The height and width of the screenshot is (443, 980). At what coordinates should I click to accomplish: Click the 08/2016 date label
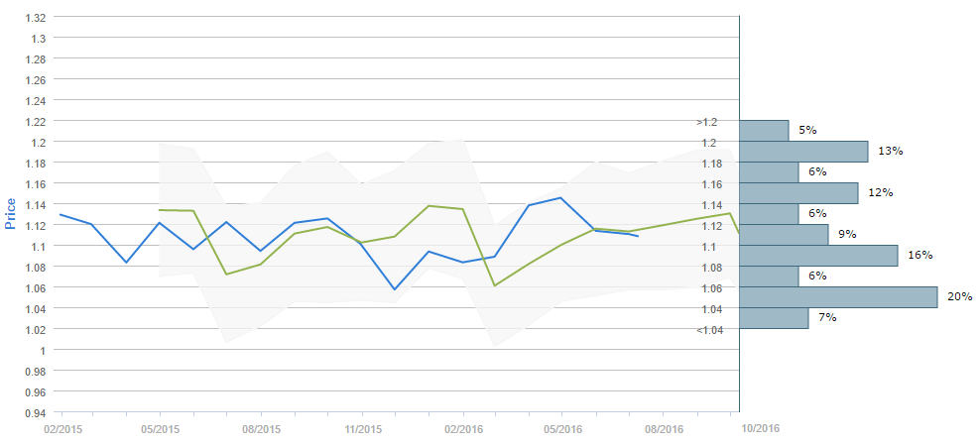[x=665, y=429]
